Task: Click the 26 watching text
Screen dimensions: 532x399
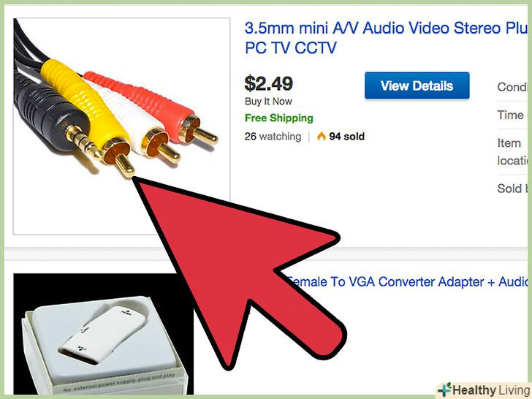Action: [x=273, y=137]
